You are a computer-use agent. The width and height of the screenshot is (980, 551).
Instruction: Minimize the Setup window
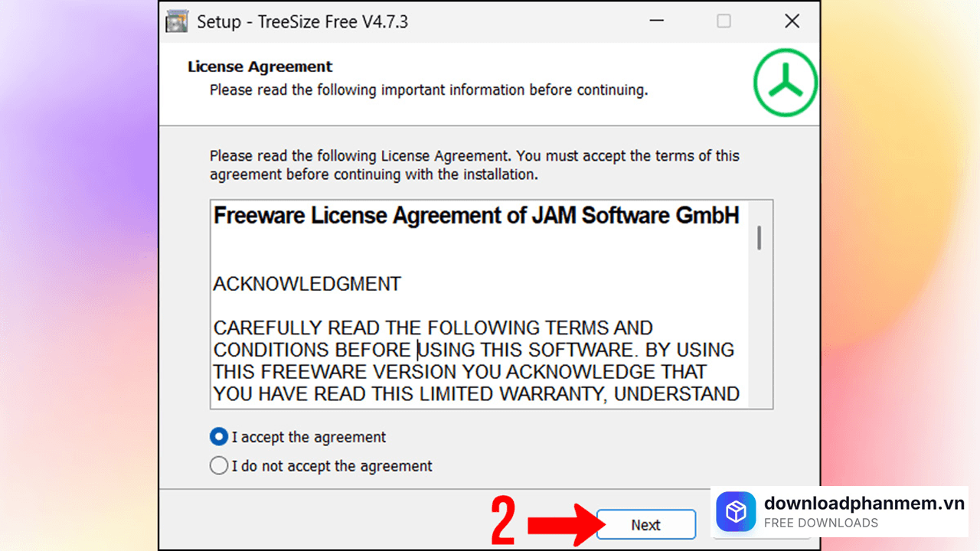coord(655,21)
